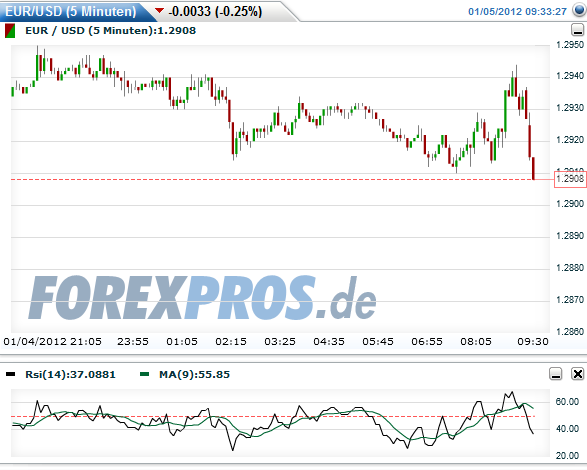The width and height of the screenshot is (587, 470).
Task: Click the 1.2940 price axis label
Action: pyautogui.click(x=570, y=76)
